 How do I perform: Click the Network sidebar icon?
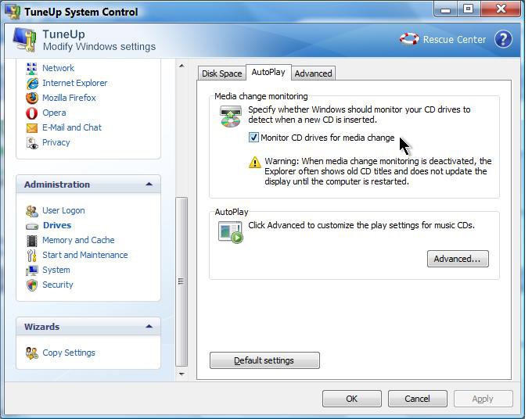pyautogui.click(x=32, y=69)
